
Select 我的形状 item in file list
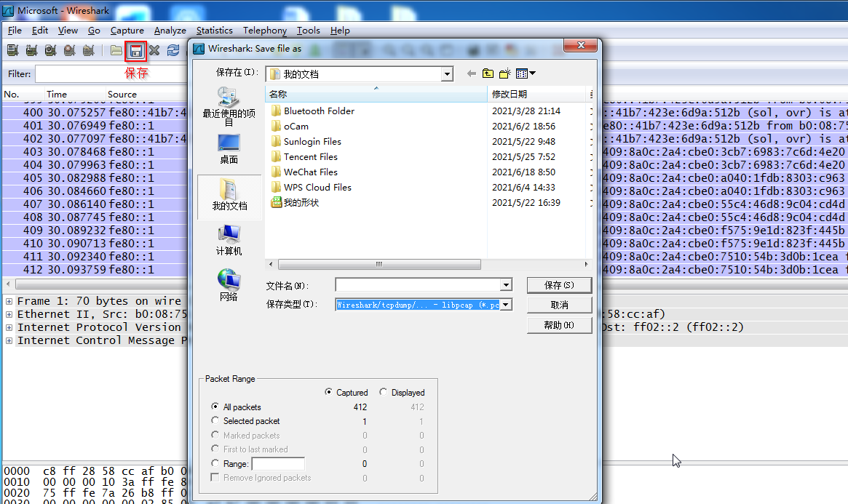click(295, 203)
